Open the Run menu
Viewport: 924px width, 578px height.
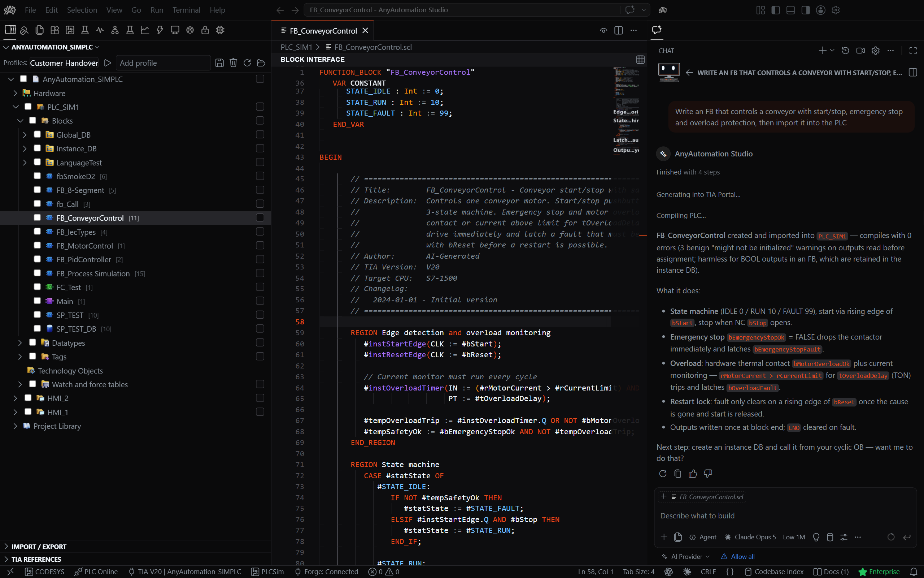coord(157,10)
